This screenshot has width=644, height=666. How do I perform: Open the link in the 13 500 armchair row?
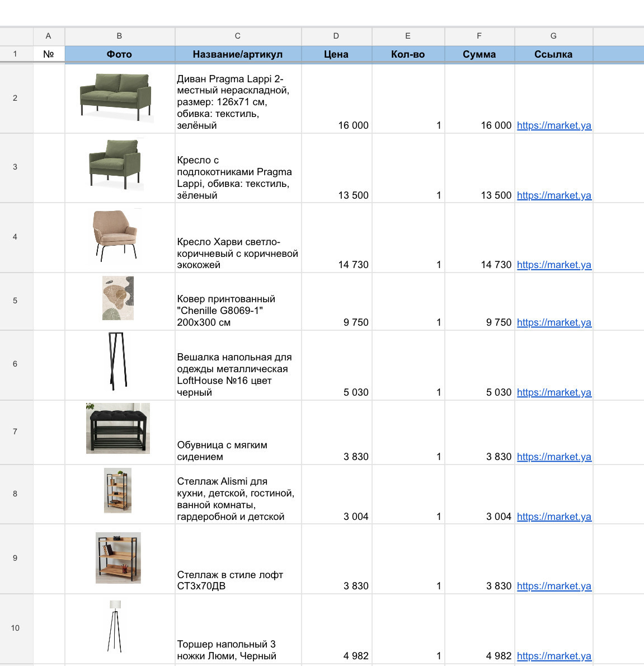(x=554, y=195)
